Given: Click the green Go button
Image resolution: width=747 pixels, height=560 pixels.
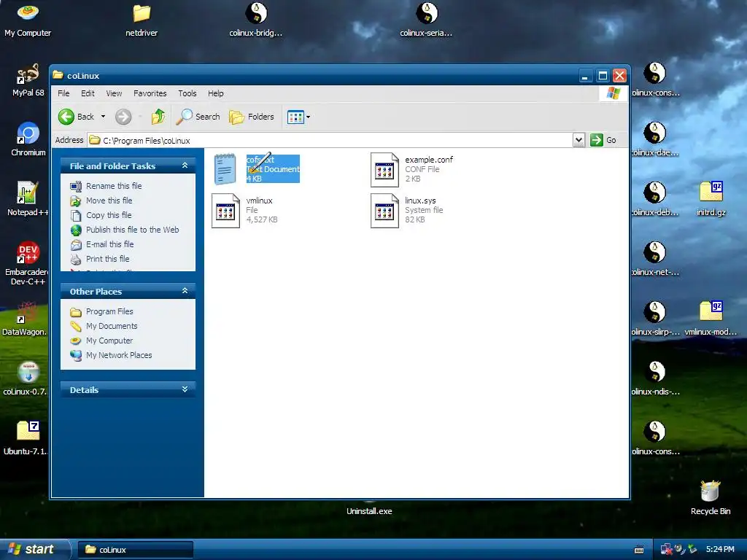Looking at the screenshot, I should click(603, 140).
